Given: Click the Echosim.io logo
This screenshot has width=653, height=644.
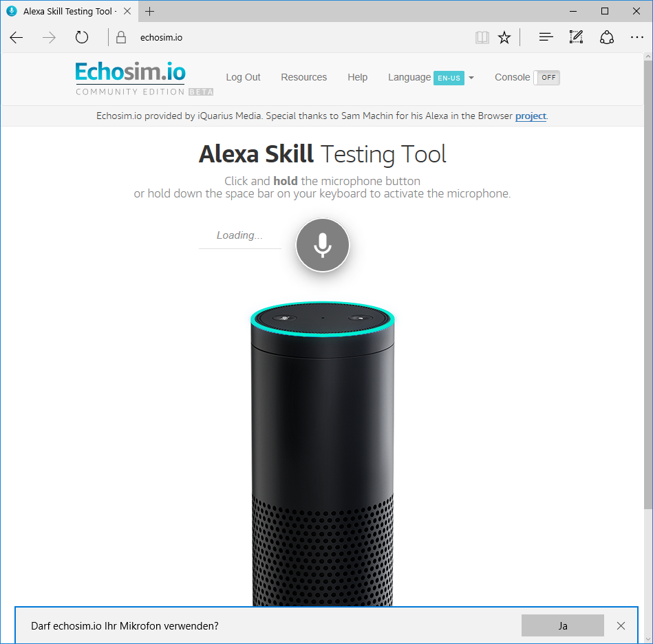Looking at the screenshot, I should [130, 73].
